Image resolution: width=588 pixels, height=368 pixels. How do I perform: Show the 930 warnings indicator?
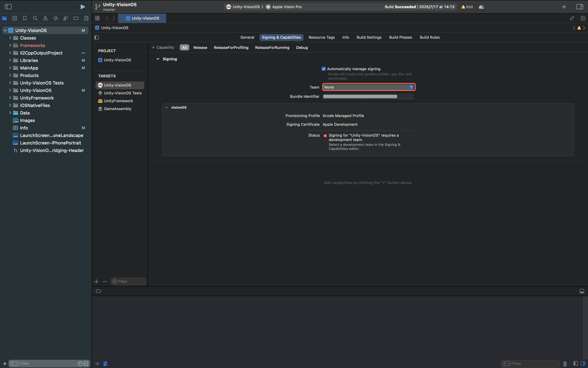467,7
